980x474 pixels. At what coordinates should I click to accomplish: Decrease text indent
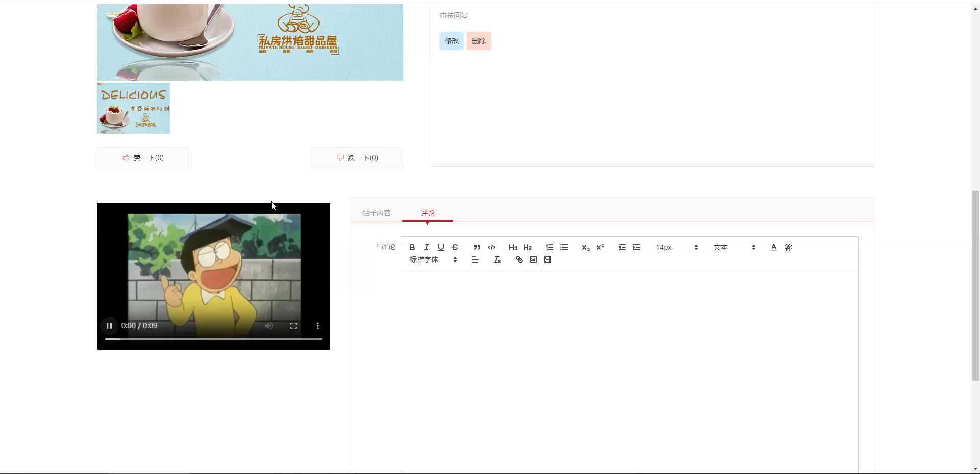click(x=622, y=247)
